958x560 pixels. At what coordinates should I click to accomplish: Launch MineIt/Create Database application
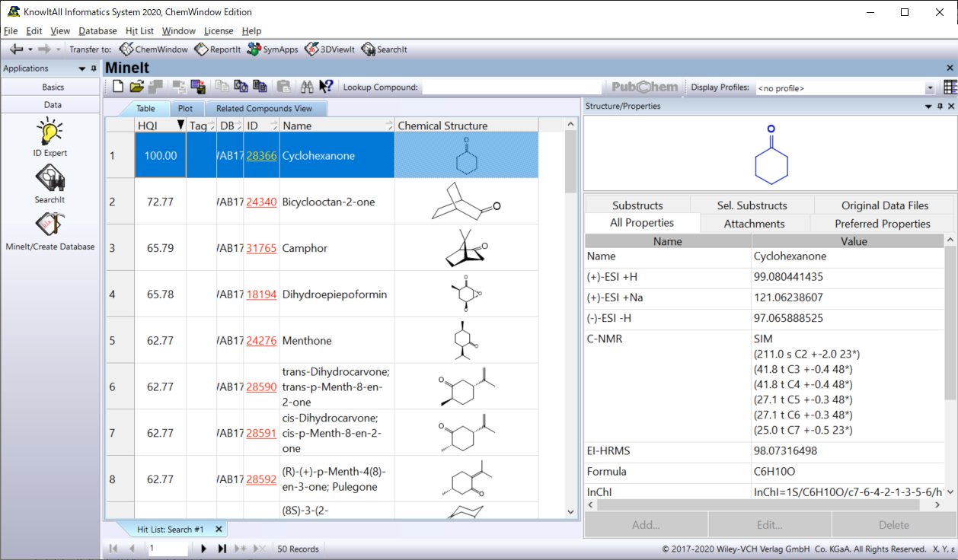click(x=49, y=231)
